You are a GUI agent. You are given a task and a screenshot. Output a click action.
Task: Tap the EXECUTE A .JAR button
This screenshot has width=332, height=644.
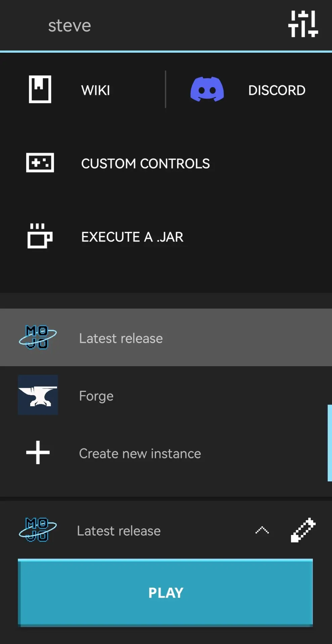132,237
